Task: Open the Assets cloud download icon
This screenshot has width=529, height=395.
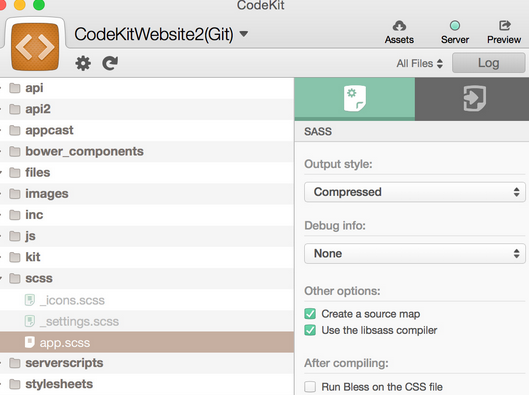Action: click(399, 26)
